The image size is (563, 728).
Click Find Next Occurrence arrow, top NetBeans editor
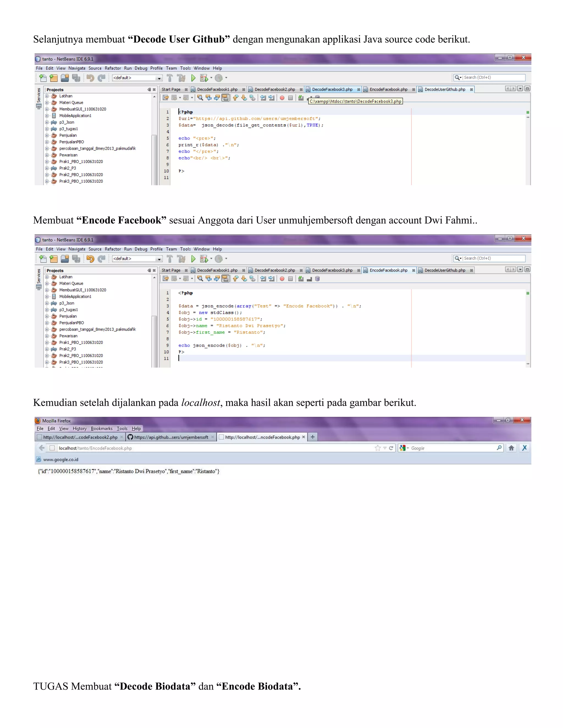(x=217, y=98)
